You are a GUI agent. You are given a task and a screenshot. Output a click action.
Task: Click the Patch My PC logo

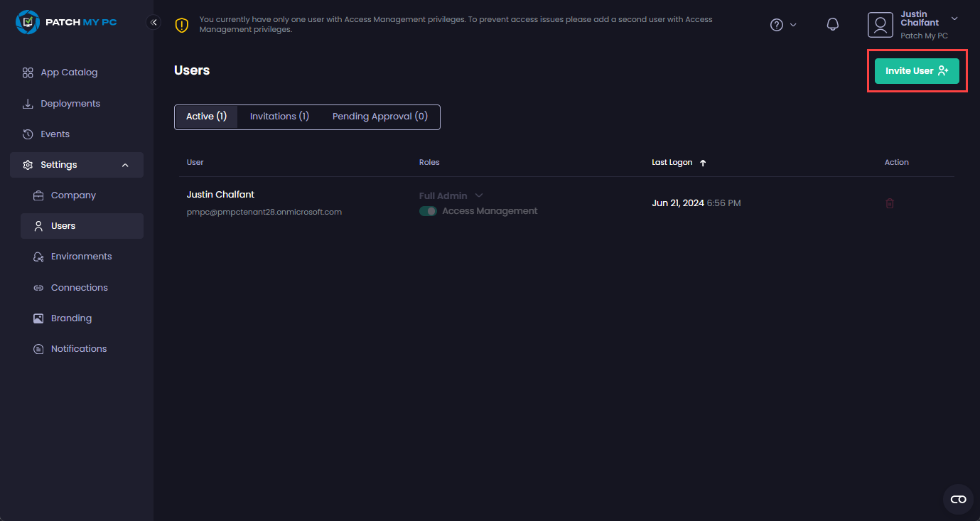66,22
